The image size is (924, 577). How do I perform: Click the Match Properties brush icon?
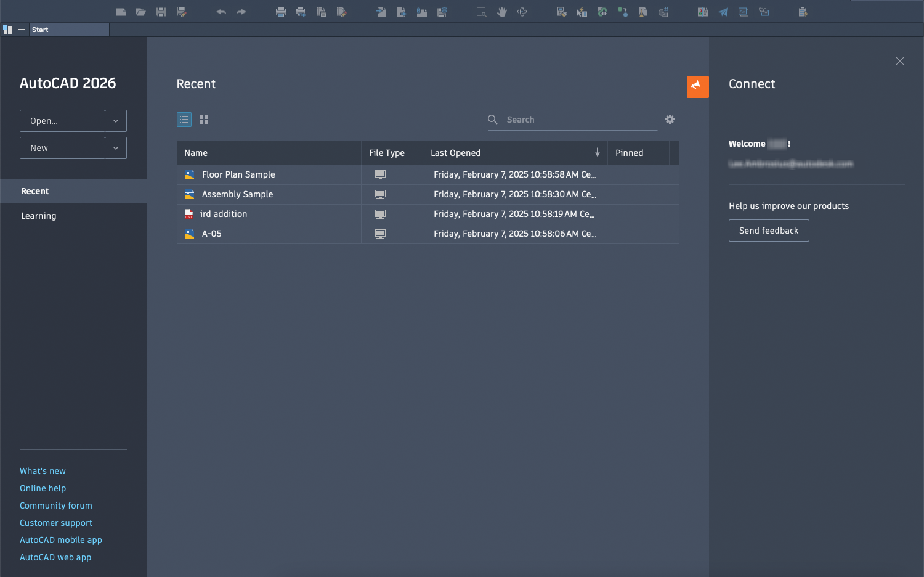562,12
